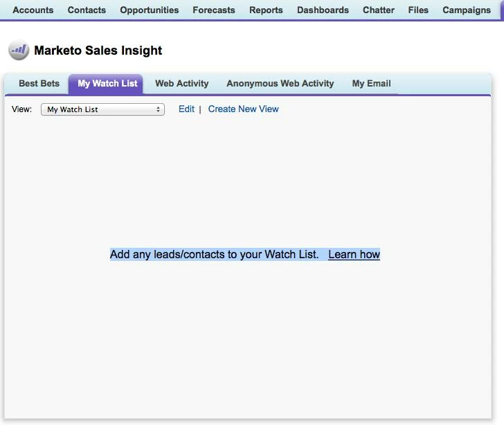Open the Accounts tab
The image size is (504, 425).
click(33, 10)
